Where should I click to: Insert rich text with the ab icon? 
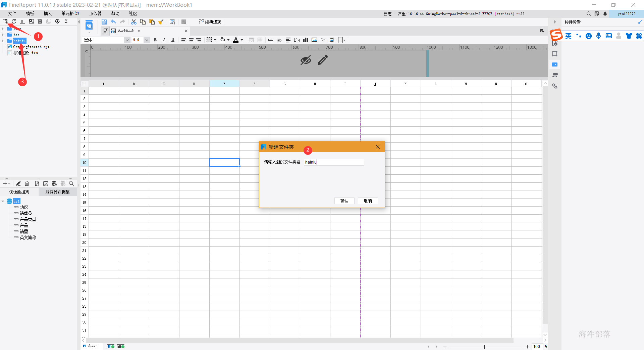click(279, 40)
